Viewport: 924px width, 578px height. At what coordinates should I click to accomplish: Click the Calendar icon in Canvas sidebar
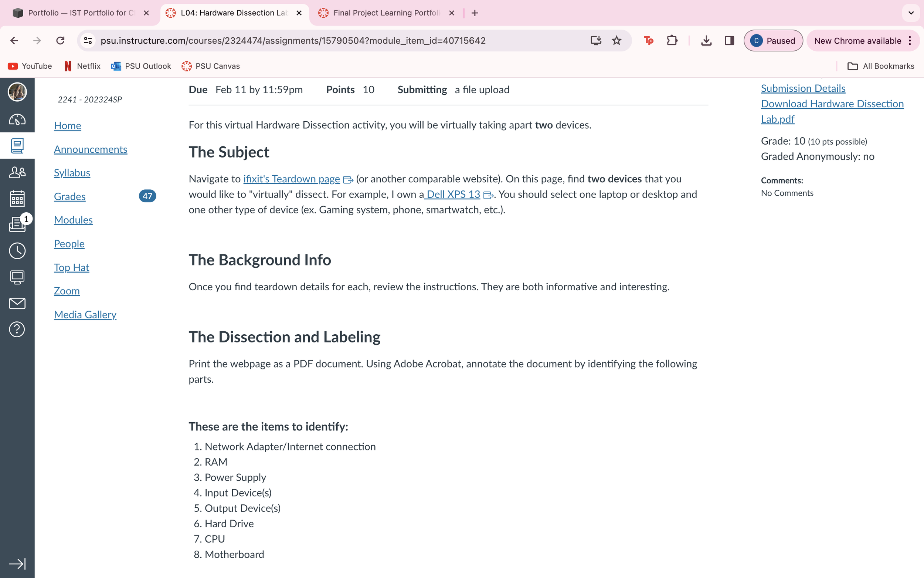click(x=17, y=199)
